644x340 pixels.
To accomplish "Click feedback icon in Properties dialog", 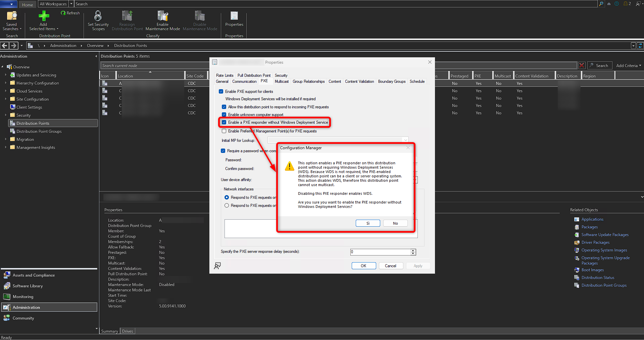I will 217,266.
